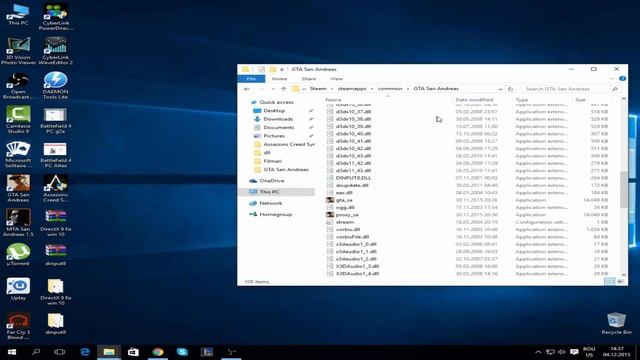Select the Open Broadcaster desktop icon

click(x=18, y=85)
